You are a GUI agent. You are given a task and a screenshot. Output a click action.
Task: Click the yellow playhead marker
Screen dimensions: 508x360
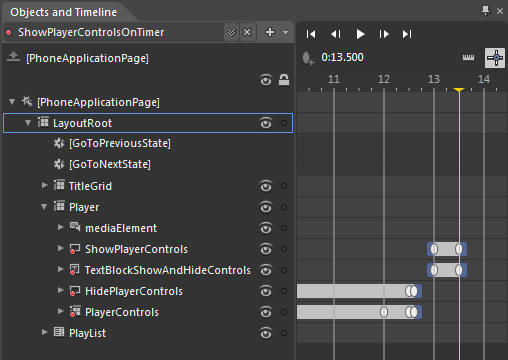pos(459,90)
